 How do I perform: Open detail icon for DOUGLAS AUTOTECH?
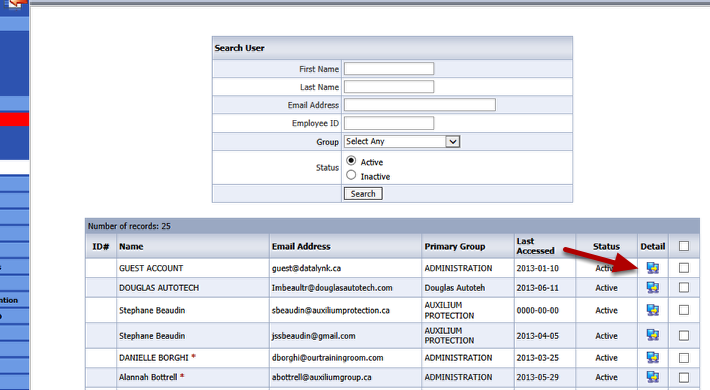tap(652, 288)
